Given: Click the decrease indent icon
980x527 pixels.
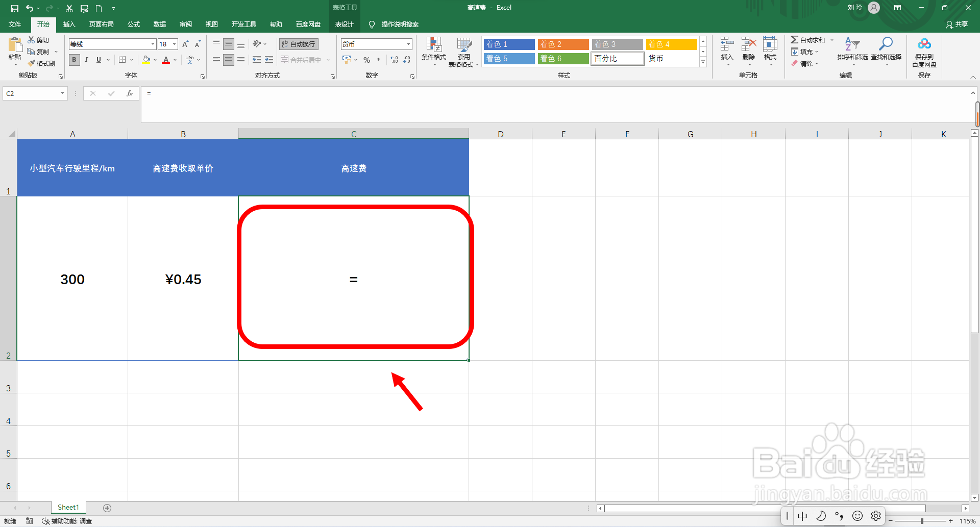Looking at the screenshot, I should coord(257,60).
